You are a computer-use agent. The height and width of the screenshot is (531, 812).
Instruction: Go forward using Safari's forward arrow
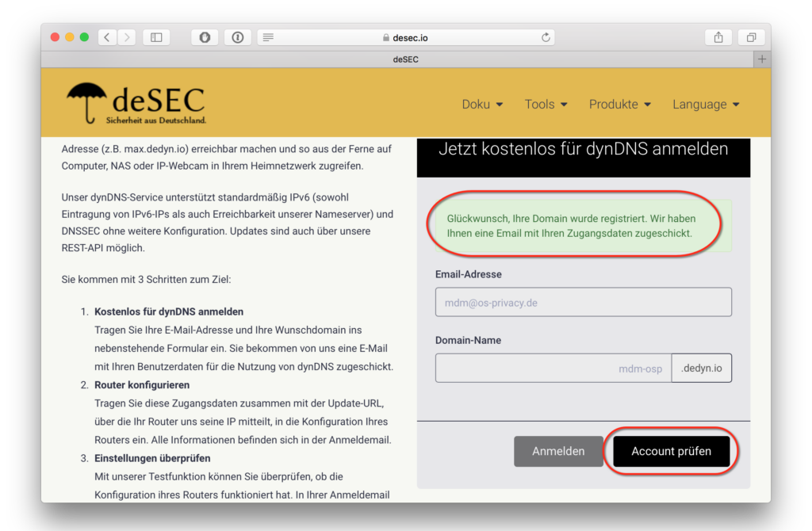pyautogui.click(x=126, y=37)
